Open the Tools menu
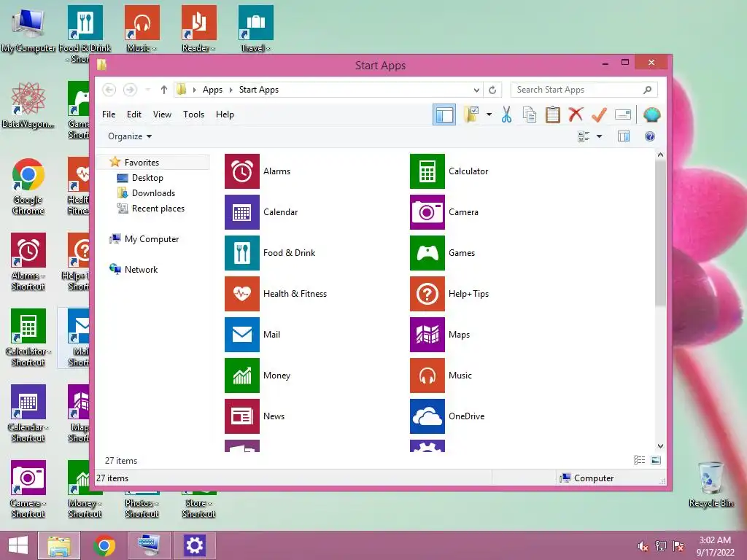The width and height of the screenshot is (747, 560). click(x=193, y=114)
